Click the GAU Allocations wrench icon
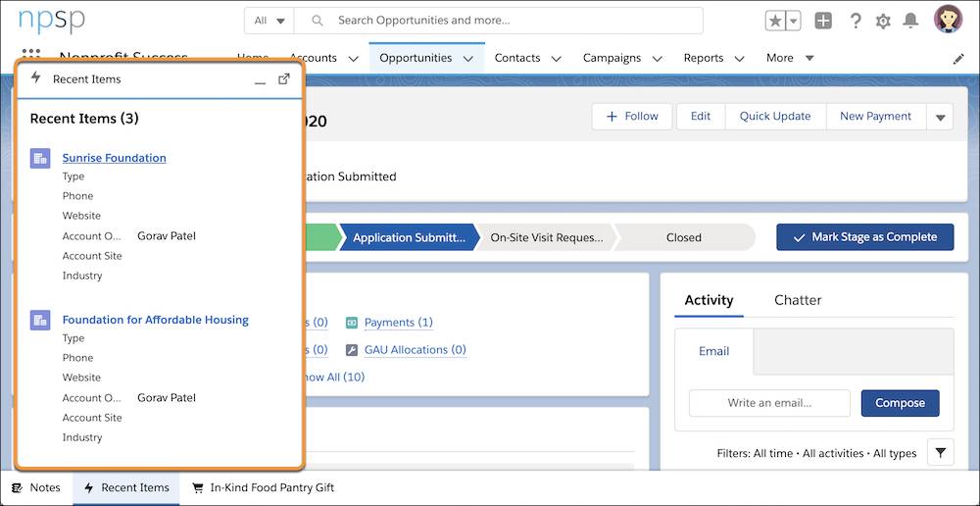Screen dimensions: 980x506 [x=352, y=350]
